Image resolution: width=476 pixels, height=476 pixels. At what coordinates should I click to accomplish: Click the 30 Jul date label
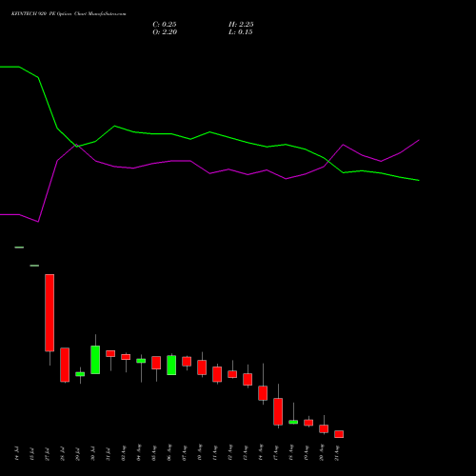click(x=93, y=454)
